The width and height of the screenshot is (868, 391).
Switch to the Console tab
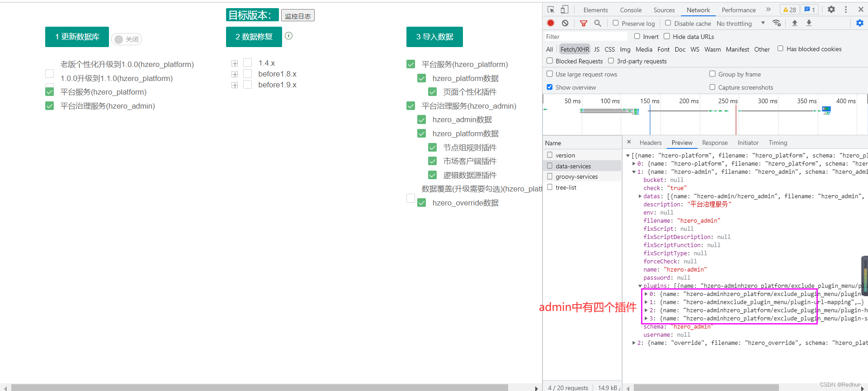click(631, 10)
